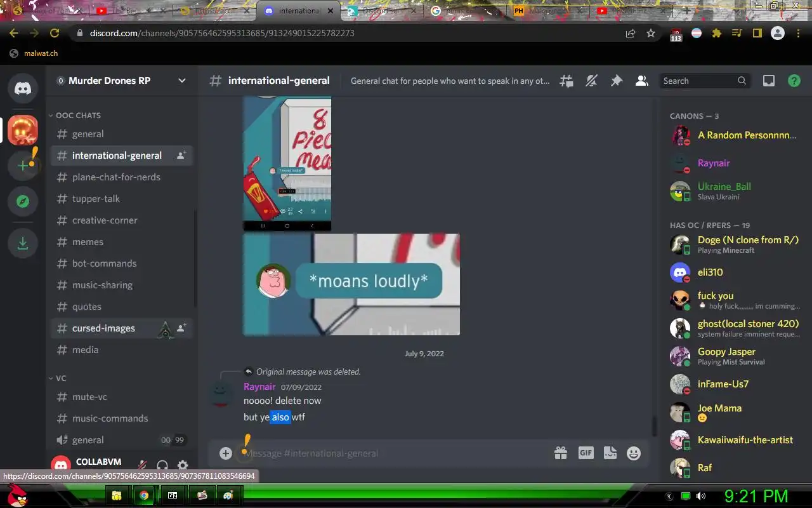Open music-commands channel
The height and width of the screenshot is (508, 812).
click(x=122, y=418)
